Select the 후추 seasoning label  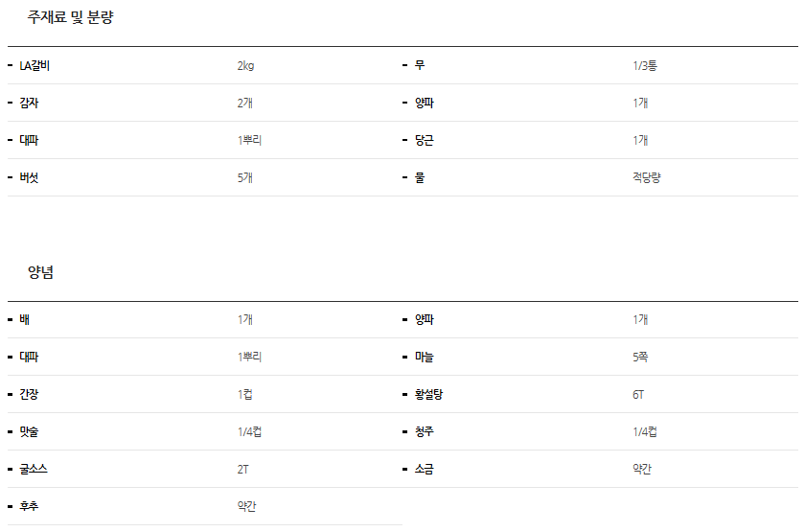tap(29, 506)
